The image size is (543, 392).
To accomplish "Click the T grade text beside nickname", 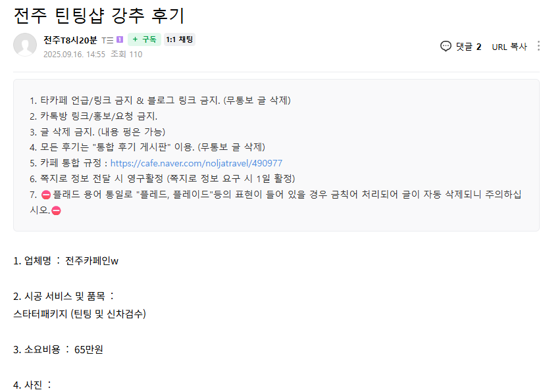I will [107, 40].
